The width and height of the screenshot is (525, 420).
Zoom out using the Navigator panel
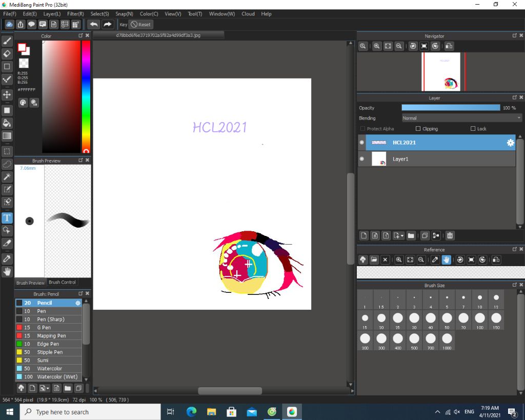tap(399, 46)
